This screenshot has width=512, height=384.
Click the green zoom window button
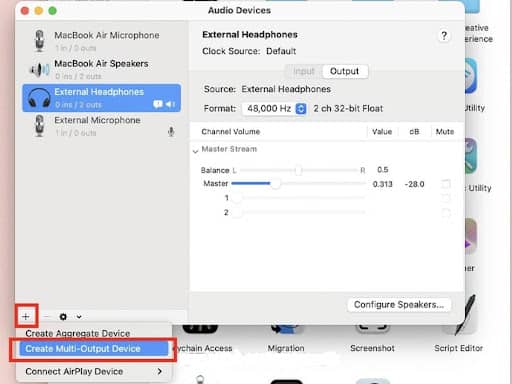[x=52, y=11]
